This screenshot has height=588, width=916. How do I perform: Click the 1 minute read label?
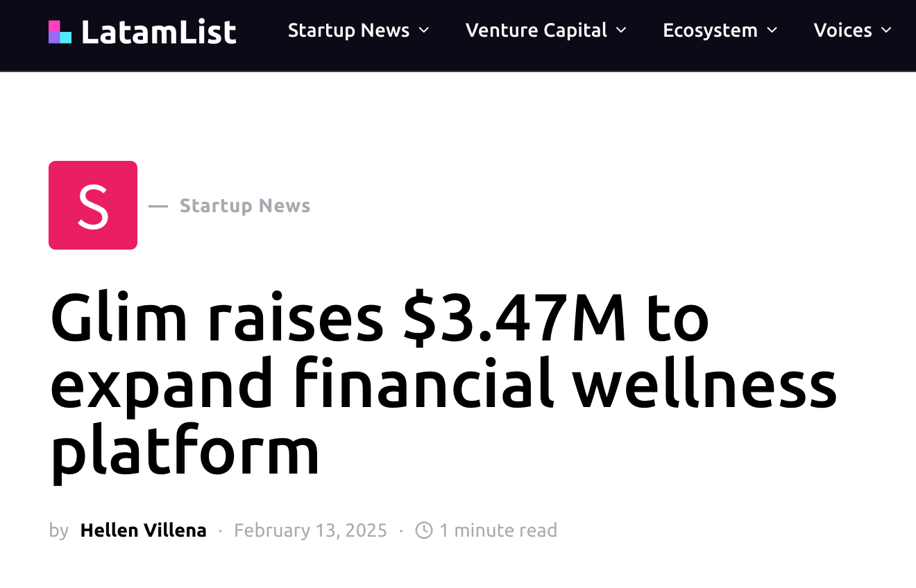[x=498, y=530]
